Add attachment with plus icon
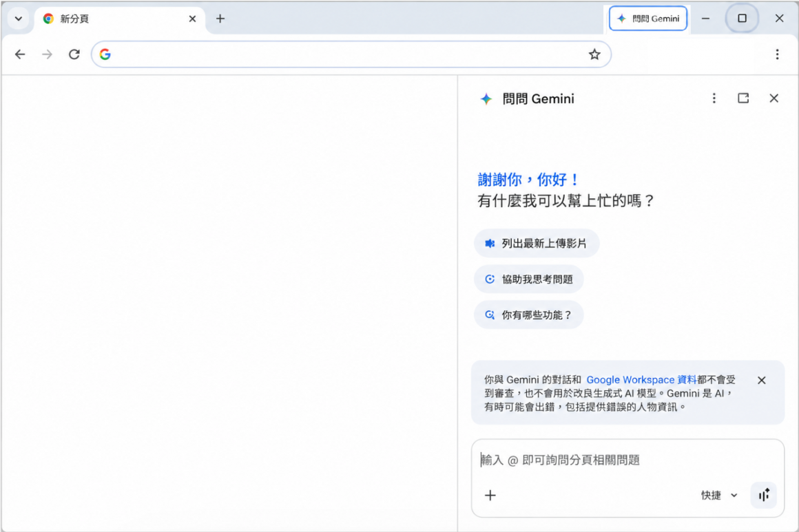The width and height of the screenshot is (799, 532). [490, 496]
